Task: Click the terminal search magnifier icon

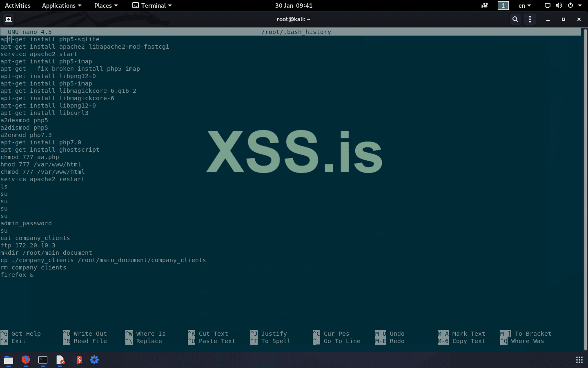Action: pos(515,19)
